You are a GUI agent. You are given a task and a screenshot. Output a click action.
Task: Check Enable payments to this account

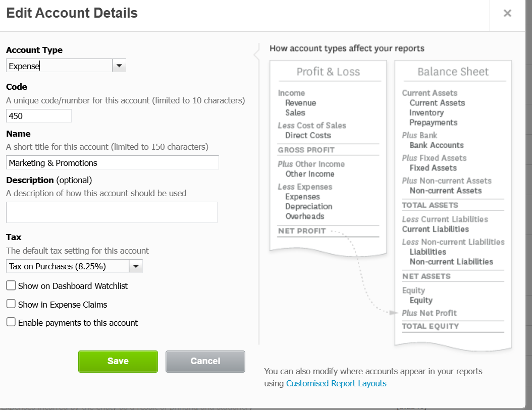point(11,322)
